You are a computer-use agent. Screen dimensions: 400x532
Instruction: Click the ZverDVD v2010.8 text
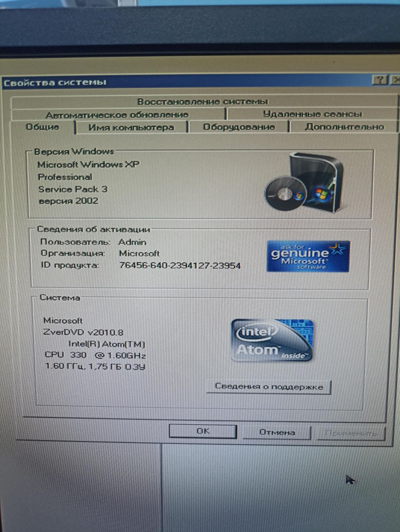click(84, 332)
